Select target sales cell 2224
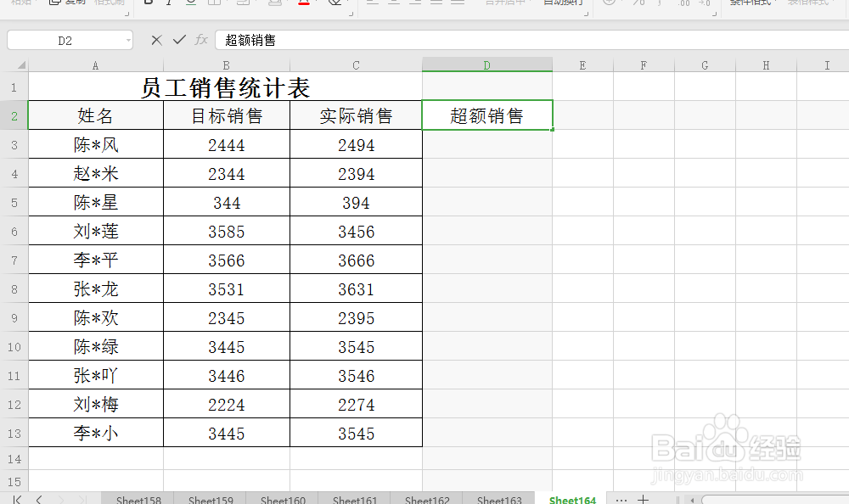The image size is (849, 504). 227,405
